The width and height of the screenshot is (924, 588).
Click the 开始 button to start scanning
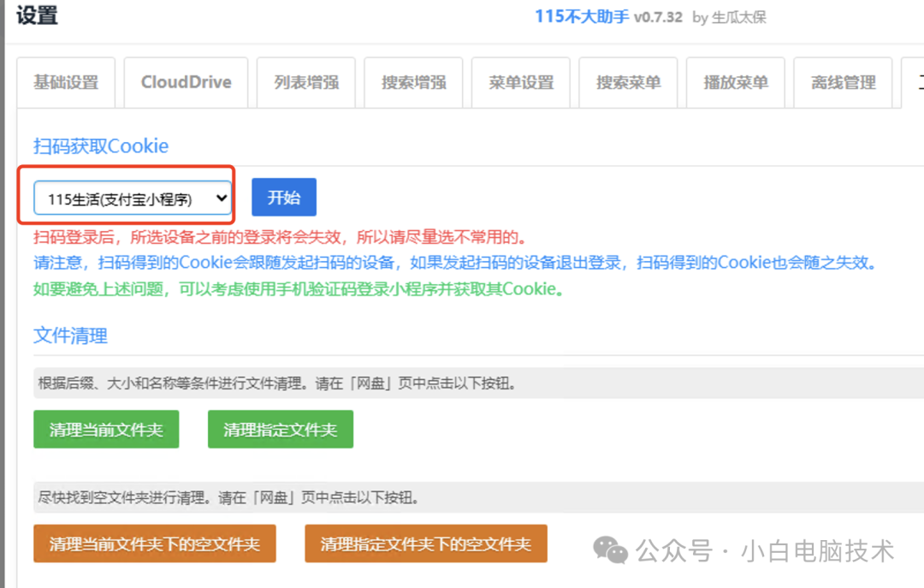(x=283, y=197)
